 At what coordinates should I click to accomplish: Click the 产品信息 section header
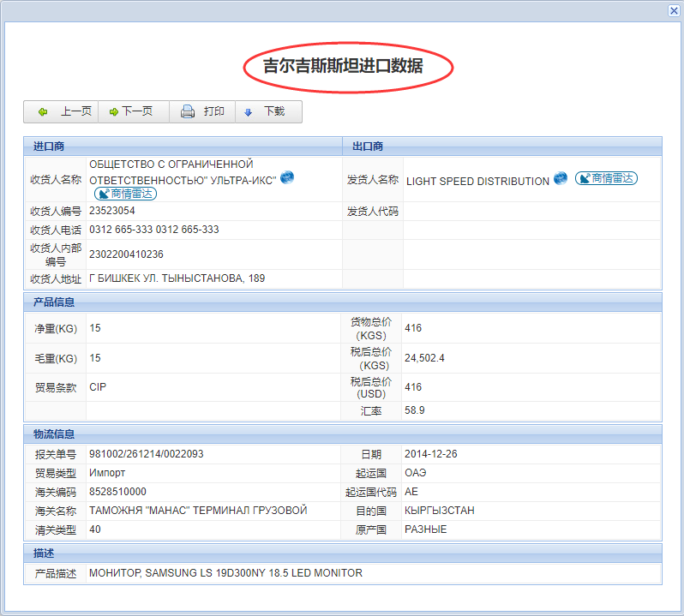coord(54,302)
